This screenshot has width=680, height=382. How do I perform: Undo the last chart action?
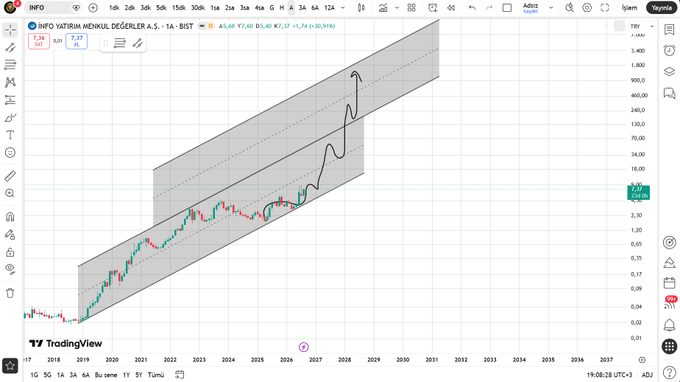coord(472,8)
